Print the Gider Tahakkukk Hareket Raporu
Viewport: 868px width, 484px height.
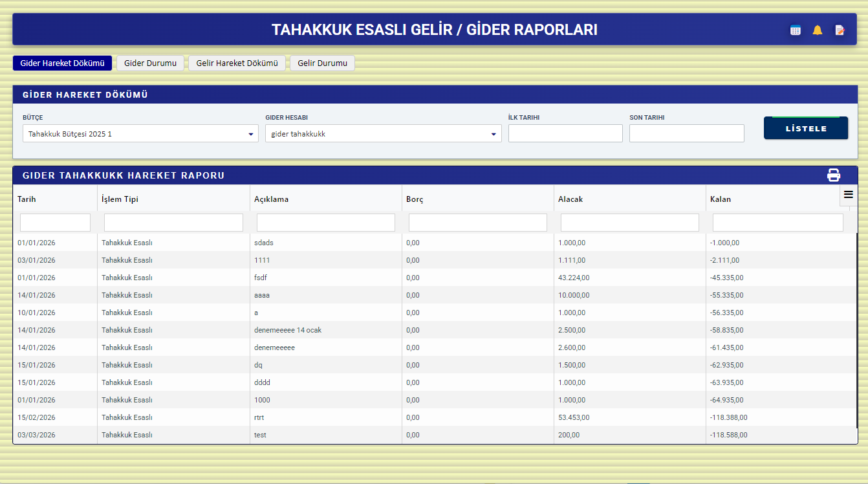coord(834,175)
